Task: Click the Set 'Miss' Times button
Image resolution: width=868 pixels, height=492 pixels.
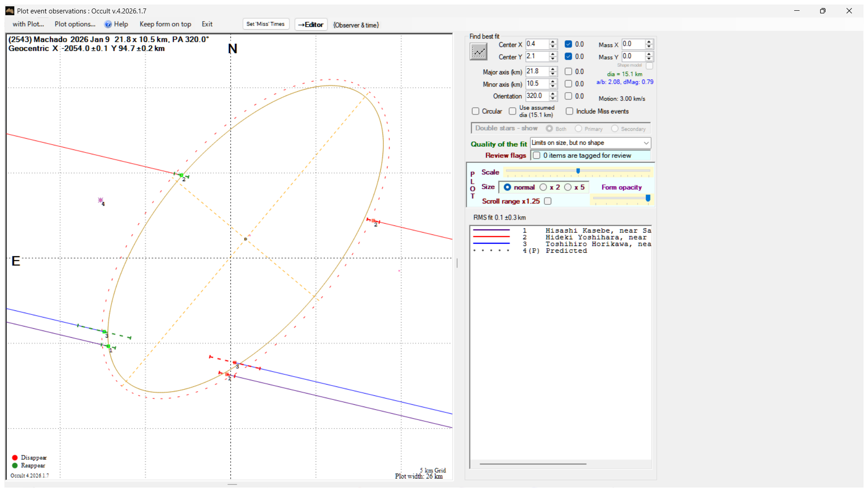Action: pyautogui.click(x=265, y=24)
